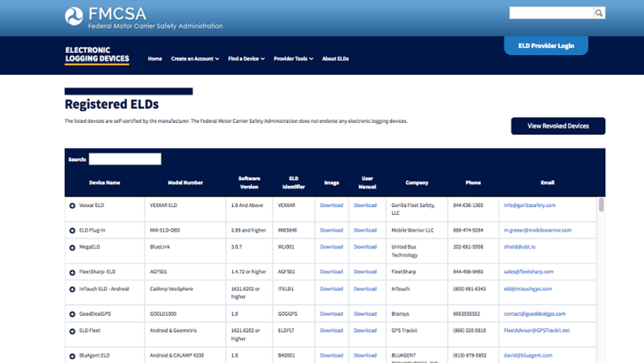Expand the Vexxar ELD row plus icon
Viewport: 644px width, 363px height.
tap(72, 206)
